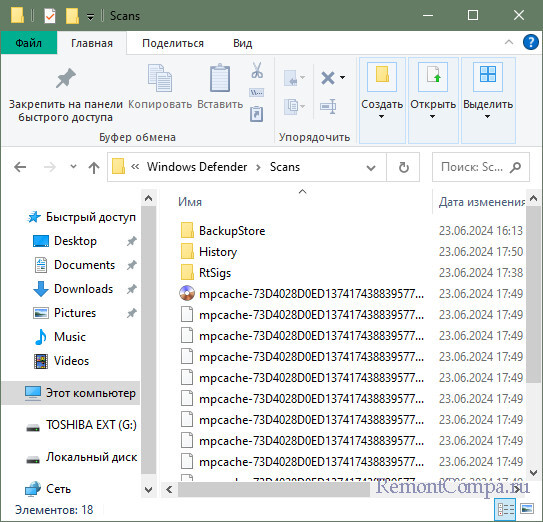This screenshot has width=543, height=522.
Task: Collapse the ribbon with the chevron
Action: [x=509, y=42]
